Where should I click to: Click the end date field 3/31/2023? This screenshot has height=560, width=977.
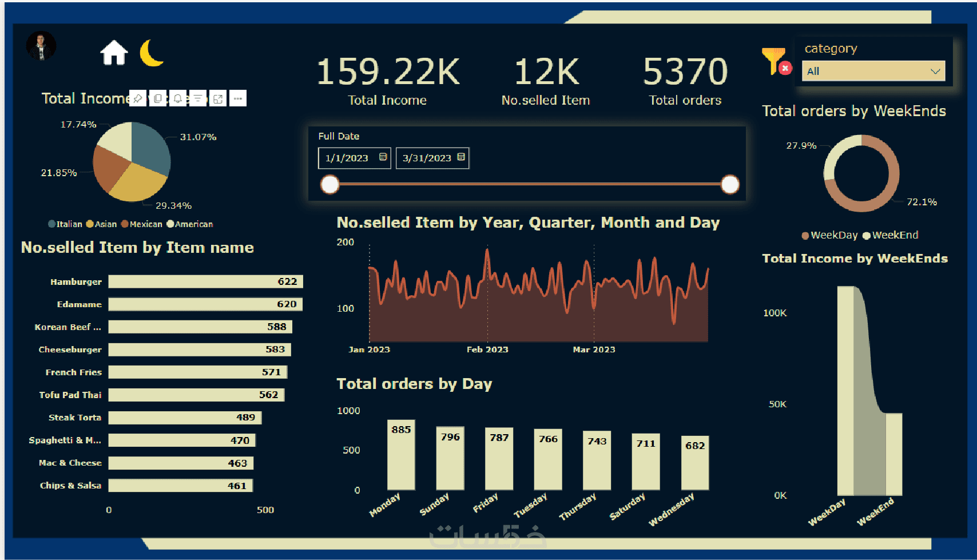432,158
